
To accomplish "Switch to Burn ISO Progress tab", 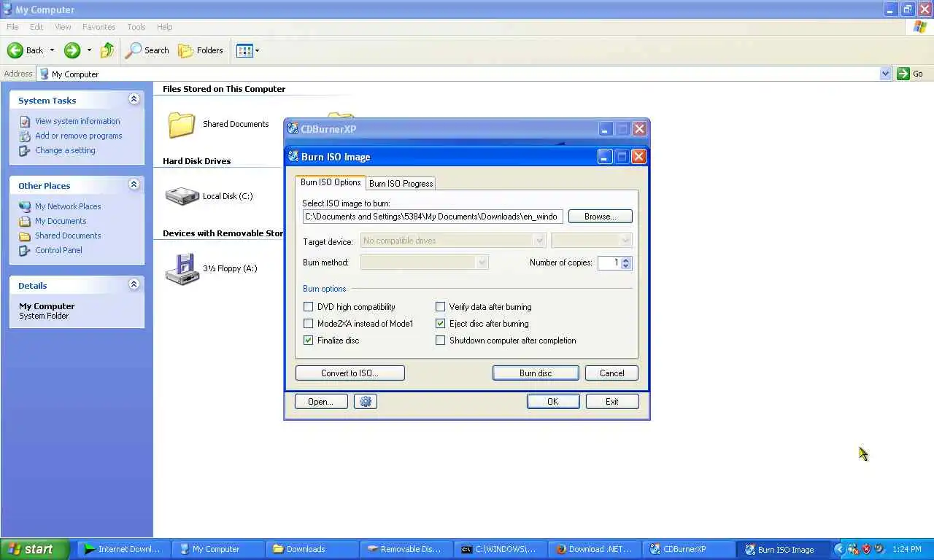I will click(401, 183).
